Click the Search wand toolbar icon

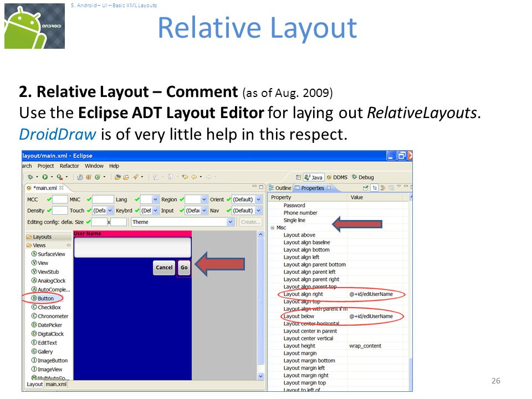point(135,177)
